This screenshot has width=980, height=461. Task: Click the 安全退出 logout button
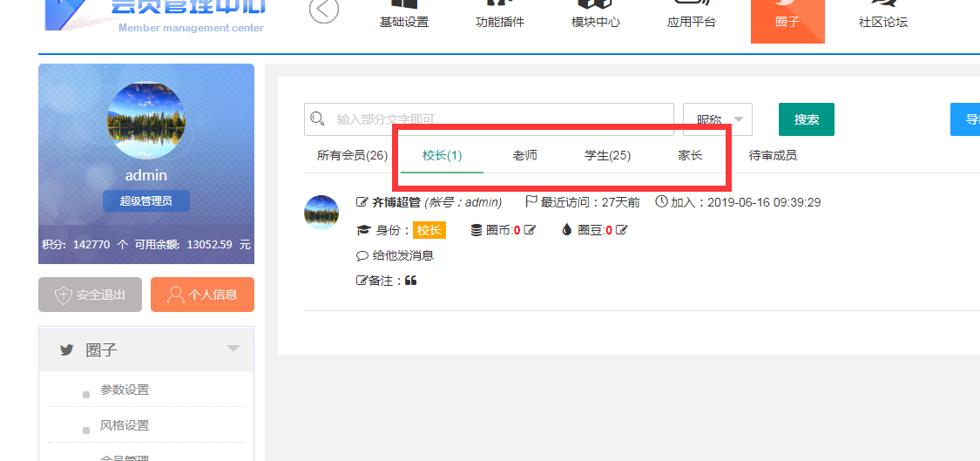click(90, 295)
